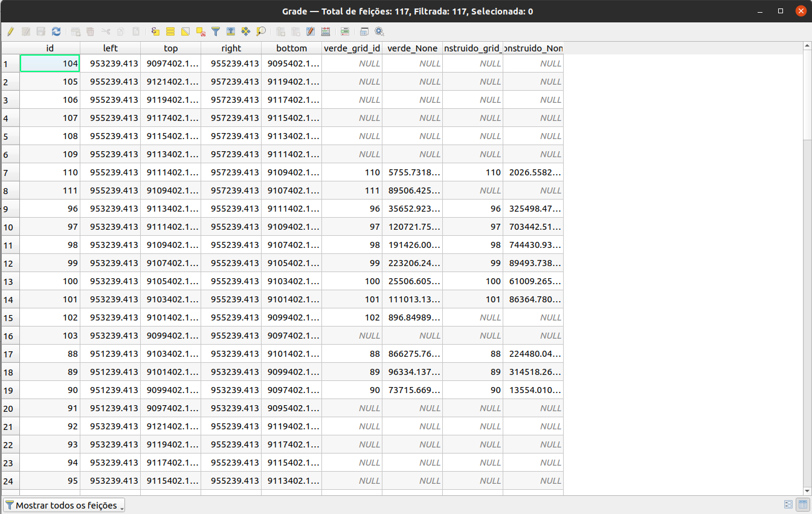Click cell '61009.265…' in row 13
The height and width of the screenshot is (514, 812).
coord(533,281)
